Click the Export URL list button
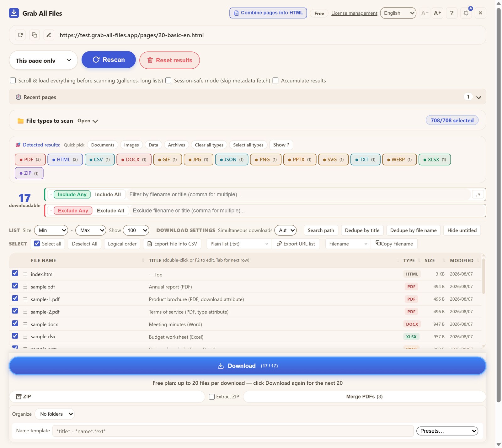The height and width of the screenshot is (448, 502). click(x=296, y=244)
